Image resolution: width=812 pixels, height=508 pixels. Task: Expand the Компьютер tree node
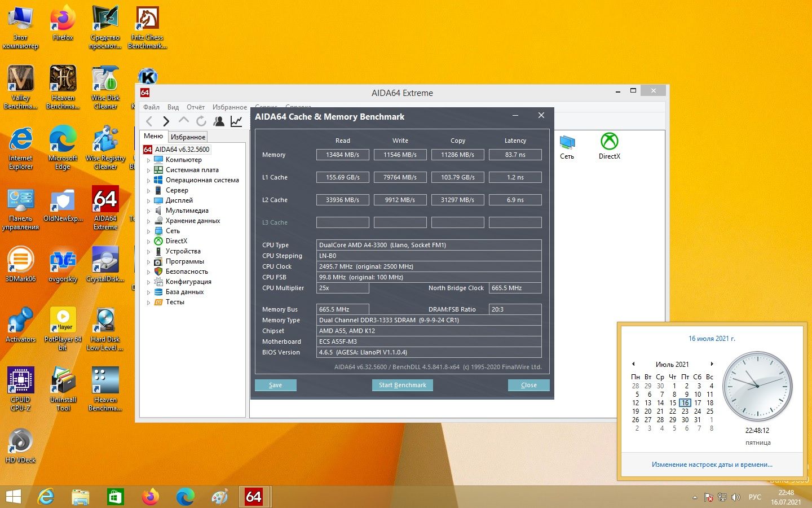[x=149, y=160]
